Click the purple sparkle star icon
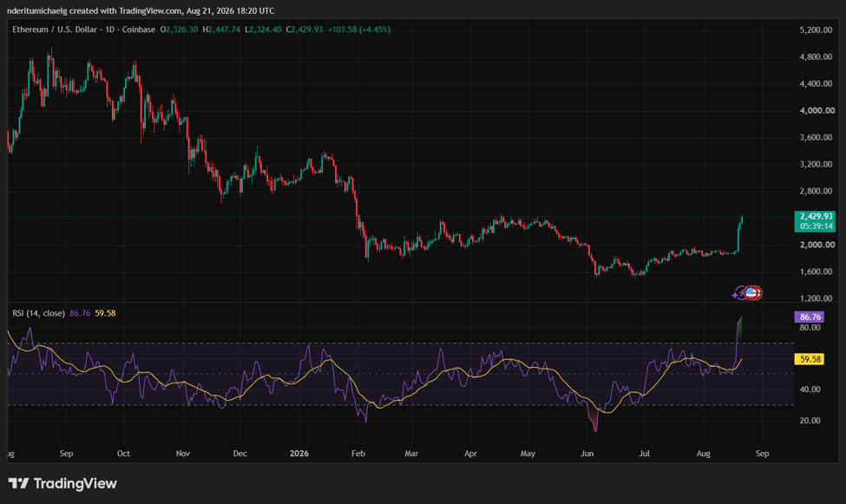 point(734,295)
